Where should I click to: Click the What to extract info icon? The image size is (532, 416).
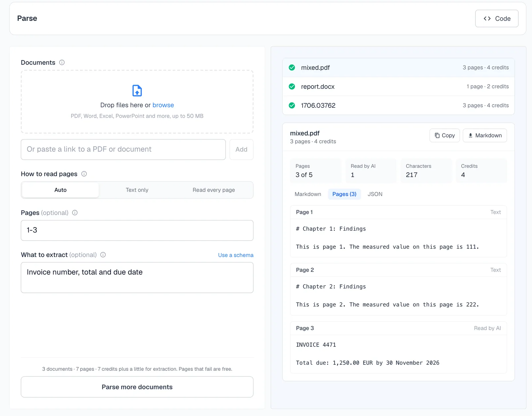[x=103, y=255]
